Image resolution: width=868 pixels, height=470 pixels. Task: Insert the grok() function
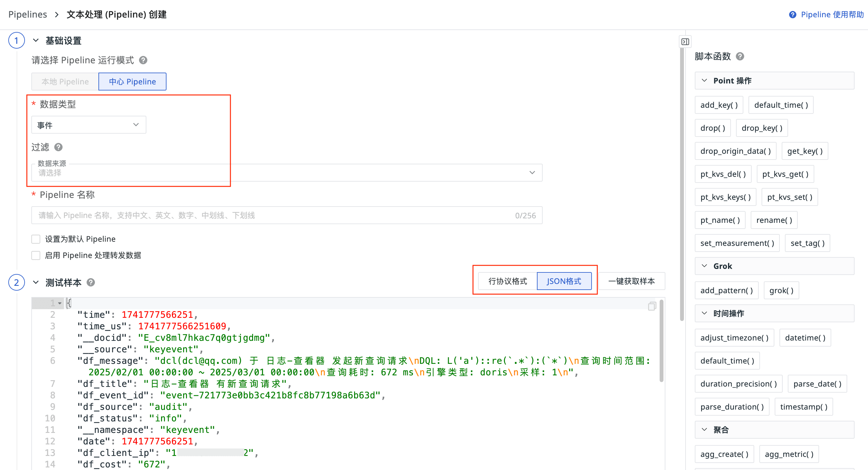[781, 290]
